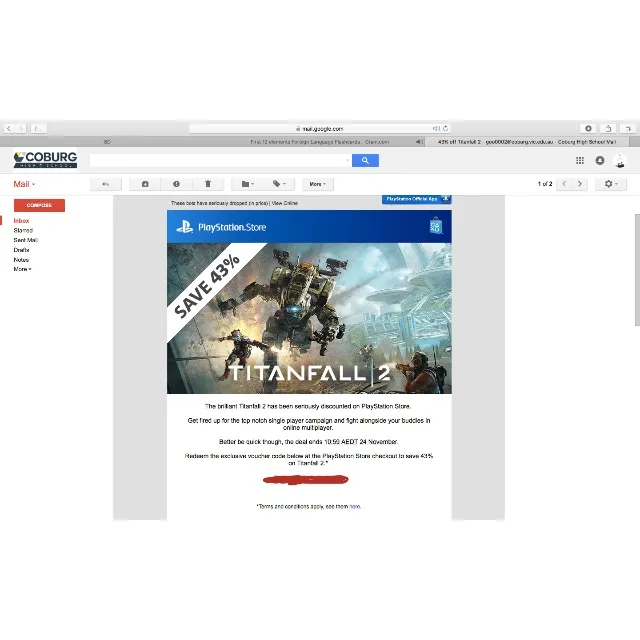Click the PlayStation Official App button
The height and width of the screenshot is (640, 640).
coord(416,199)
